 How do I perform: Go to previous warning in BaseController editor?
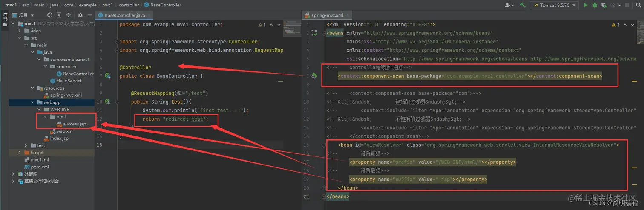pos(272,25)
